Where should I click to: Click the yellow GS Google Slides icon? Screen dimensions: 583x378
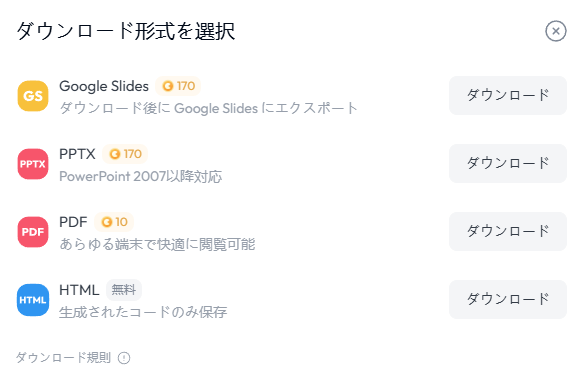pyautogui.click(x=33, y=96)
